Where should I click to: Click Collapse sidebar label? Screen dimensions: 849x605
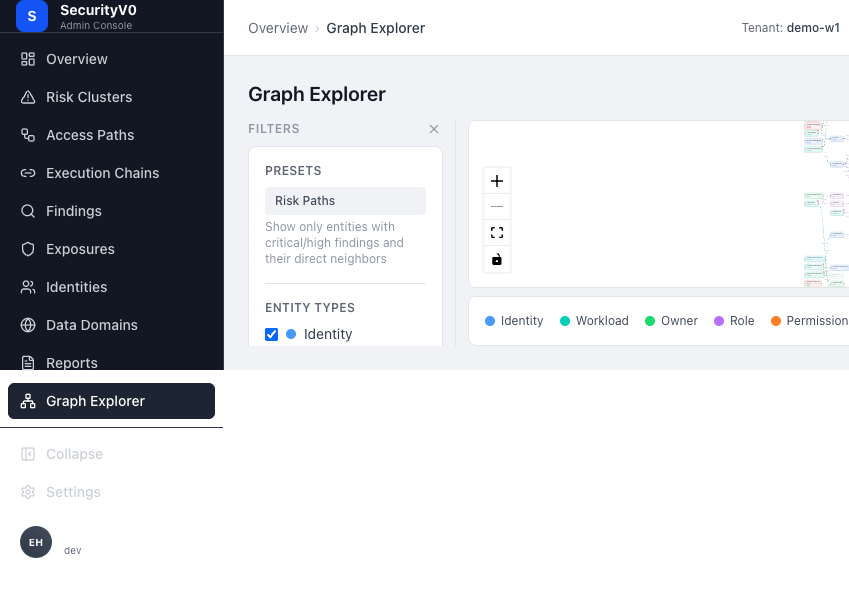point(74,454)
